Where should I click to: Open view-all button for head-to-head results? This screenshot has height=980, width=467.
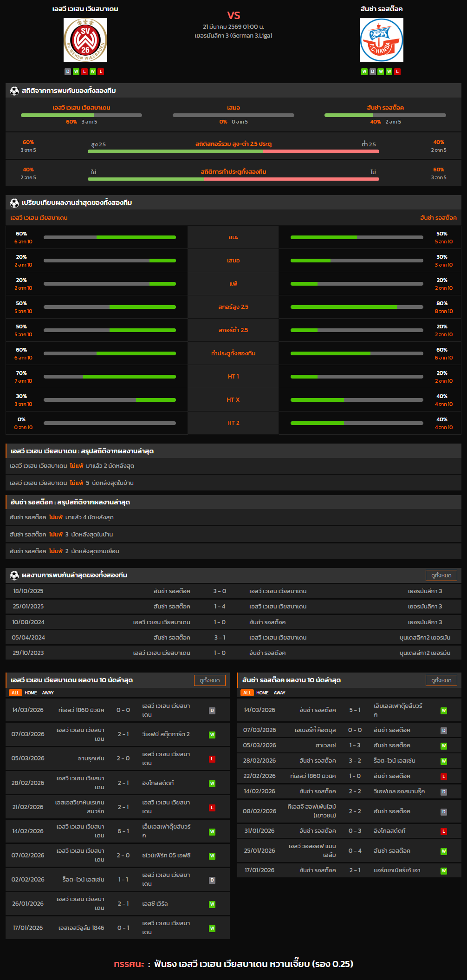click(x=441, y=575)
